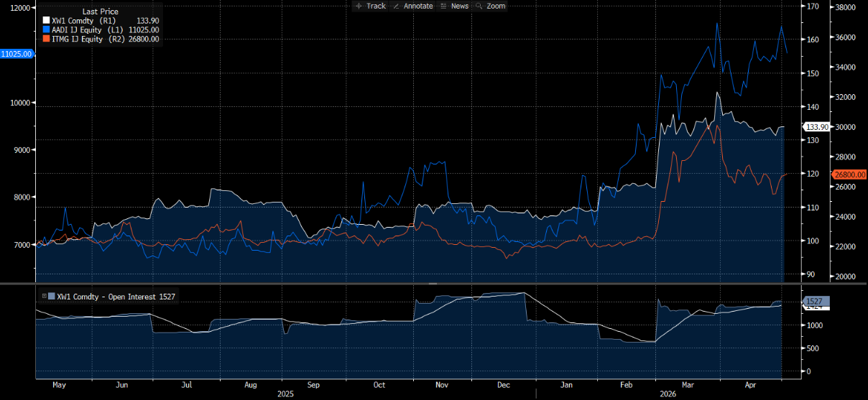Click the panel divider above Open Interest

tap(433, 284)
